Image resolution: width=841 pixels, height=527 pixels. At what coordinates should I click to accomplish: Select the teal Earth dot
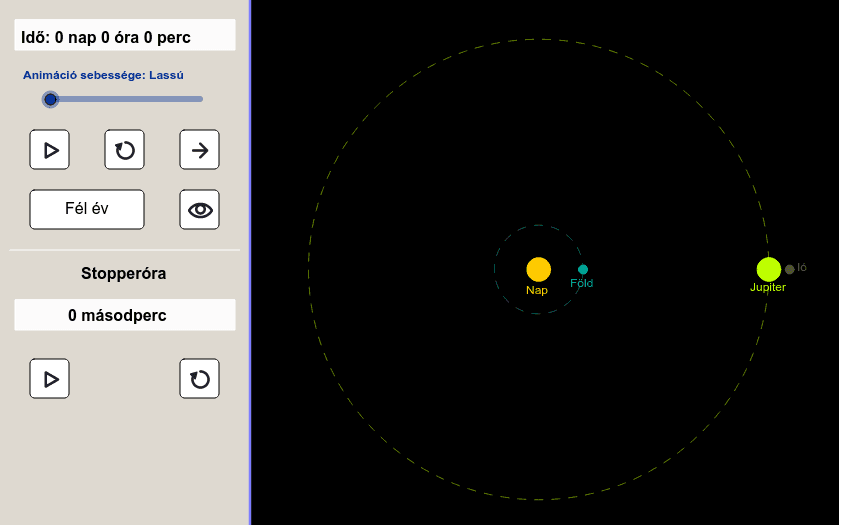click(x=583, y=269)
